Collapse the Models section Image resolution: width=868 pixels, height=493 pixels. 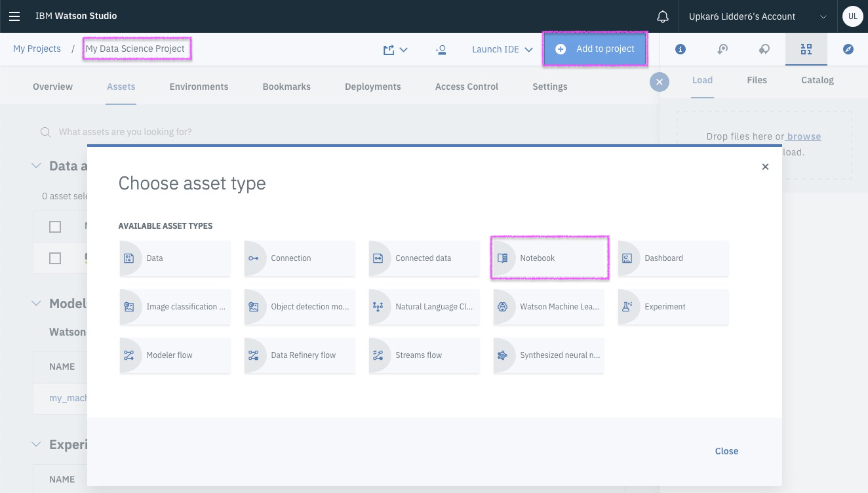[x=37, y=304]
